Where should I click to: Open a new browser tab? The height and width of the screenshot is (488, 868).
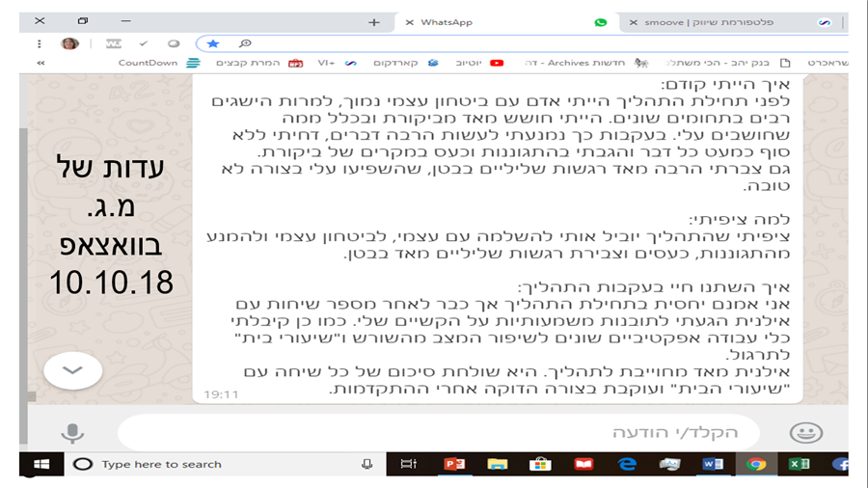point(374,22)
